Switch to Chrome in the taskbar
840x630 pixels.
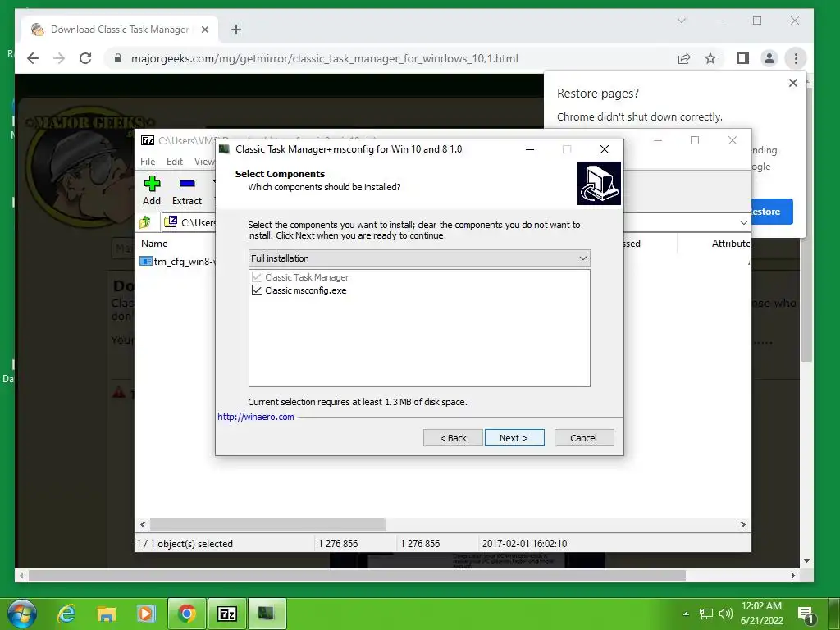186,614
